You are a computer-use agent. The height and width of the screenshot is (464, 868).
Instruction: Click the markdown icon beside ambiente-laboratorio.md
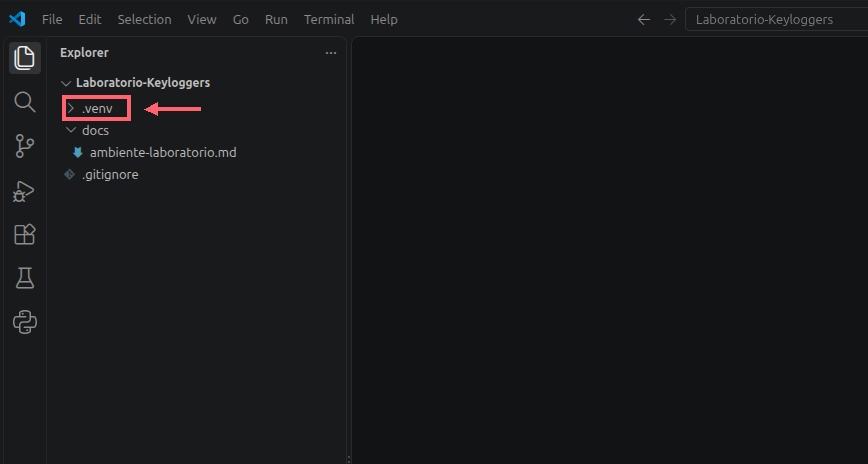click(x=78, y=152)
